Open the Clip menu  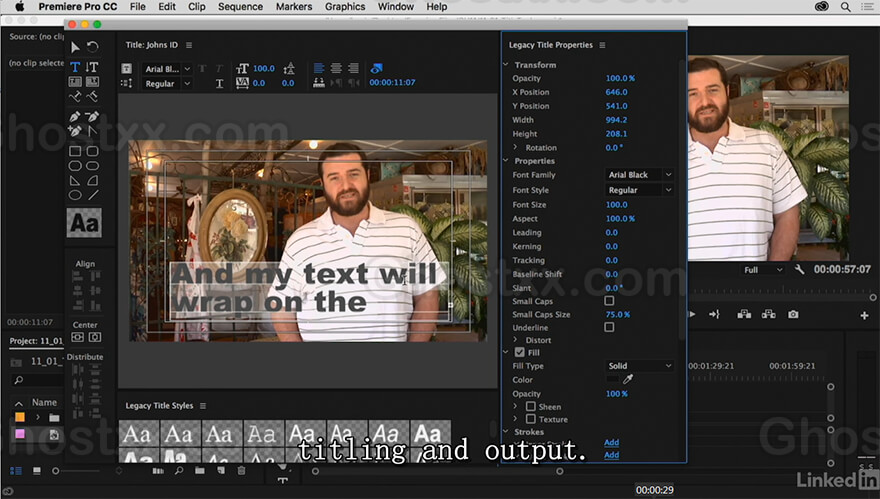coord(196,7)
